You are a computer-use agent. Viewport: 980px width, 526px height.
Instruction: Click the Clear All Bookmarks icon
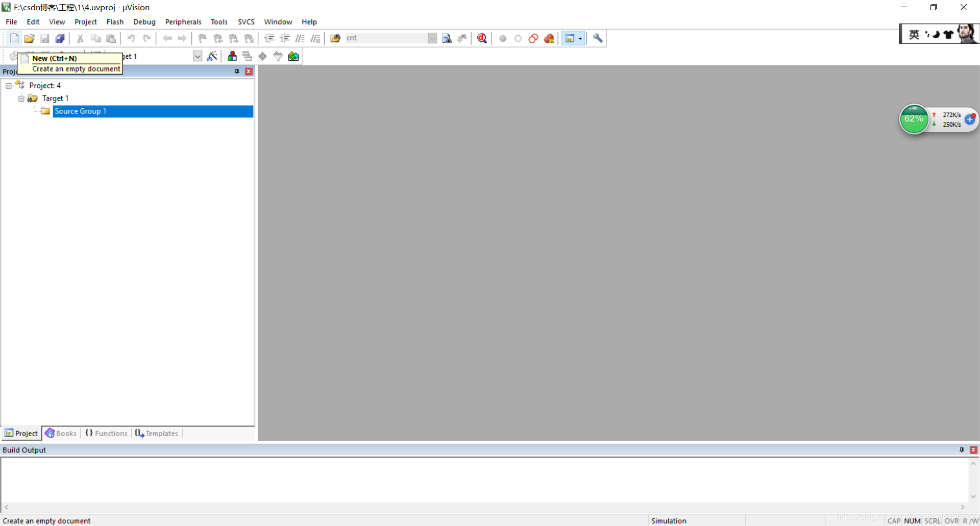[249, 38]
